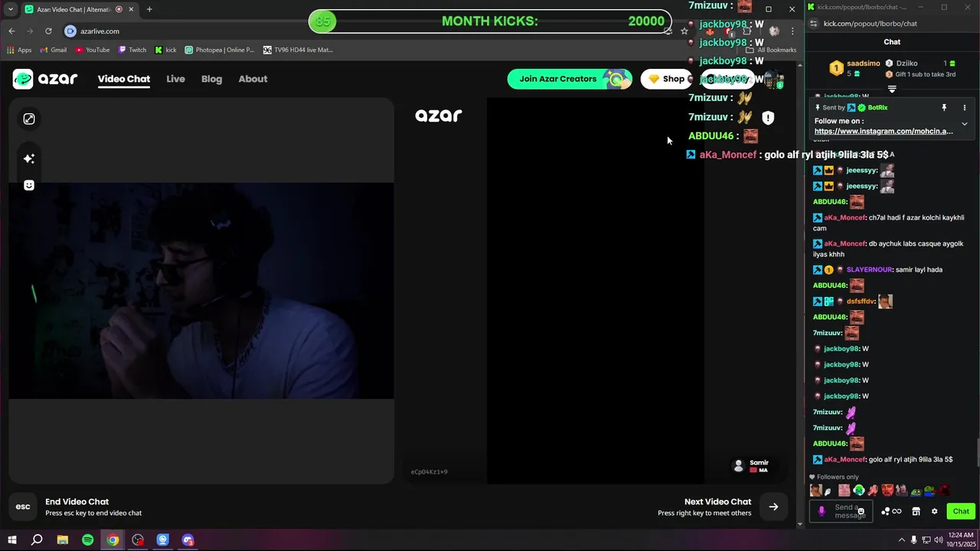The height and width of the screenshot is (551, 980).
Task: Click the esc key button
Action: pyautogui.click(x=23, y=507)
